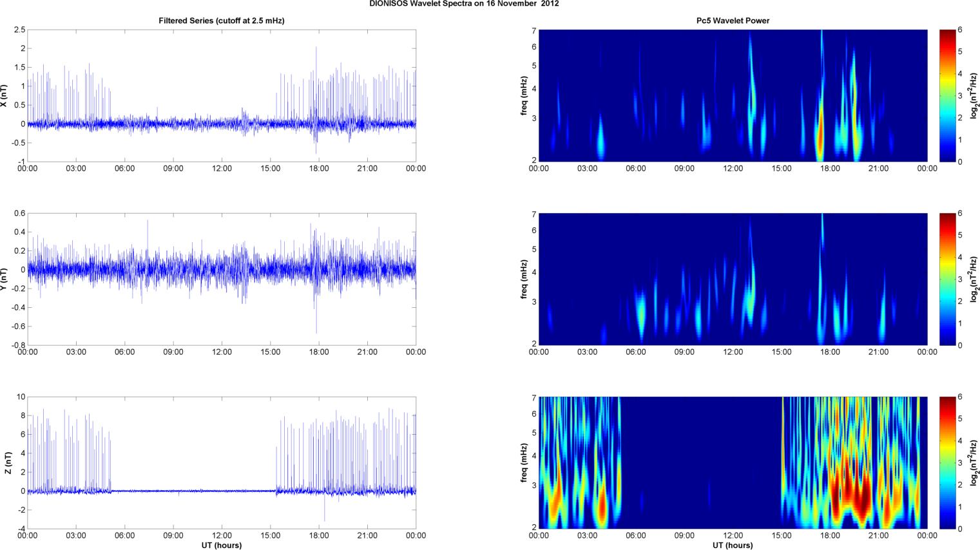This screenshot has height=550, width=980.
Task: Click the '15:00' tick under the Y spectrogram
Action: tap(782, 352)
